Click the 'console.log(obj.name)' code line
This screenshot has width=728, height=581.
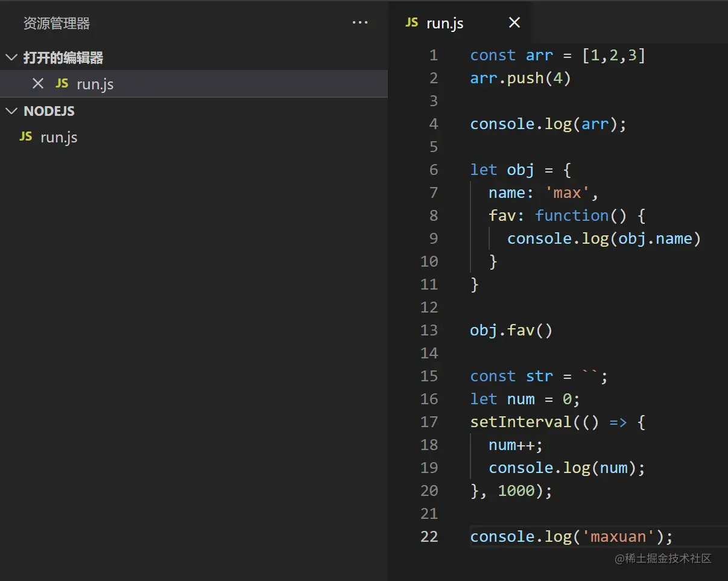pyautogui.click(x=604, y=239)
